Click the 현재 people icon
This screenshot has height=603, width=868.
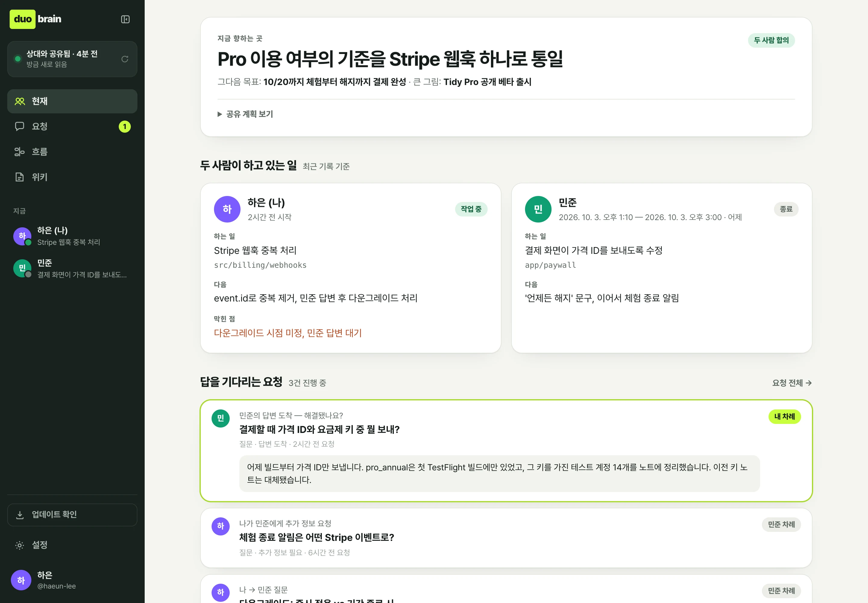[20, 101]
